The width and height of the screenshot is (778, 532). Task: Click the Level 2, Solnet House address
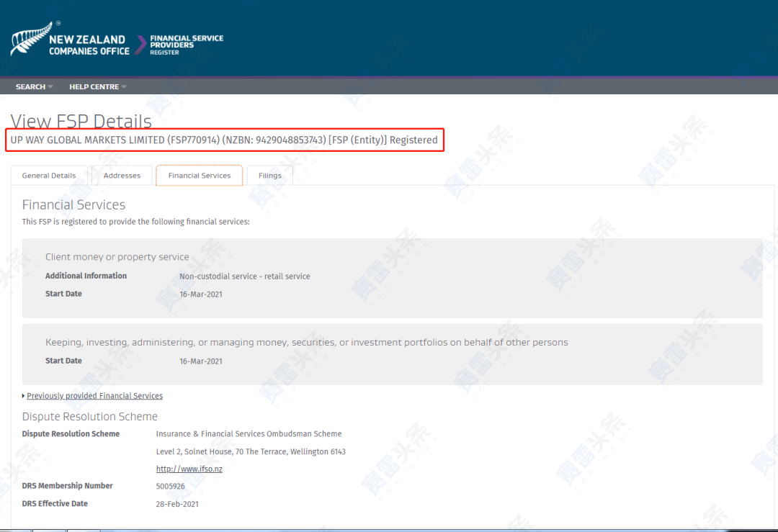(251, 451)
